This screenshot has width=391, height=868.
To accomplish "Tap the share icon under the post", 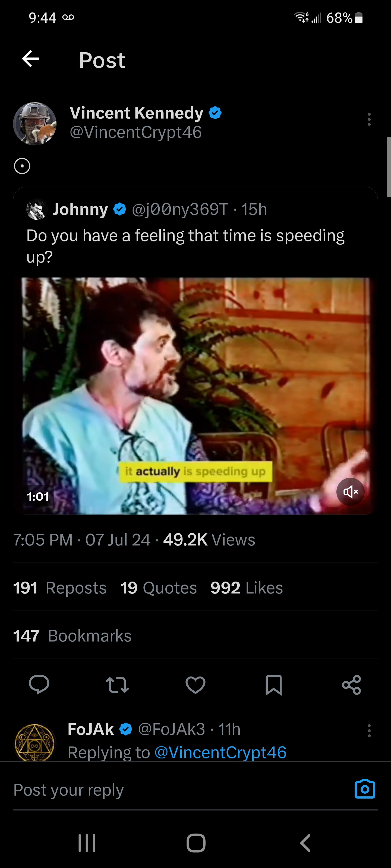I will tap(352, 685).
